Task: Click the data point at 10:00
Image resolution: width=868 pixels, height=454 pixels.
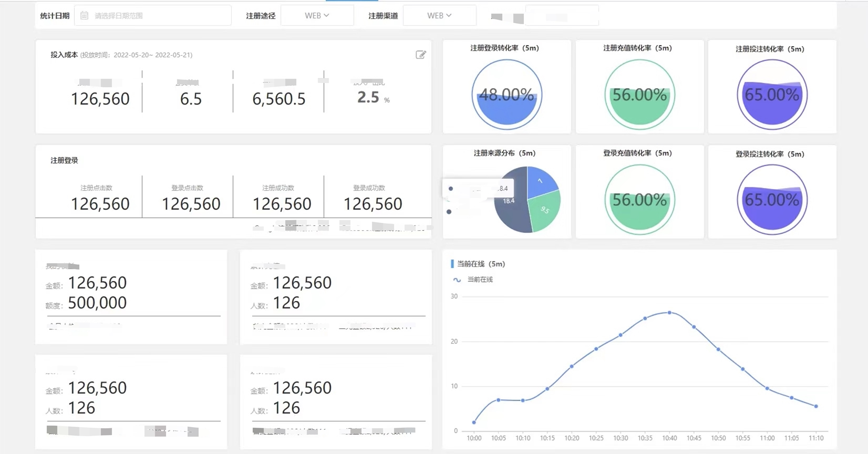Action: pos(474,422)
